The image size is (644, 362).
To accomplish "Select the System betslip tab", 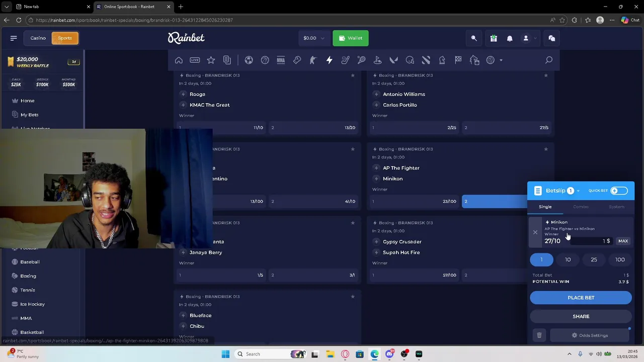I will tap(616, 207).
